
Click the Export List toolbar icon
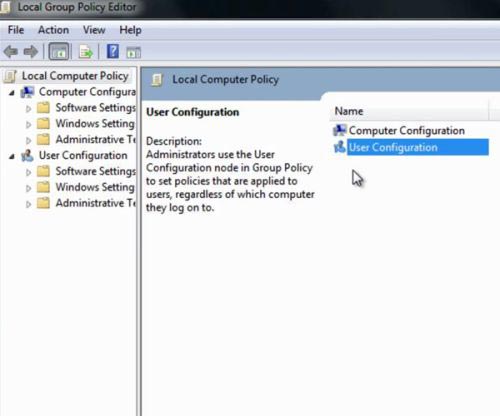pyautogui.click(x=86, y=52)
